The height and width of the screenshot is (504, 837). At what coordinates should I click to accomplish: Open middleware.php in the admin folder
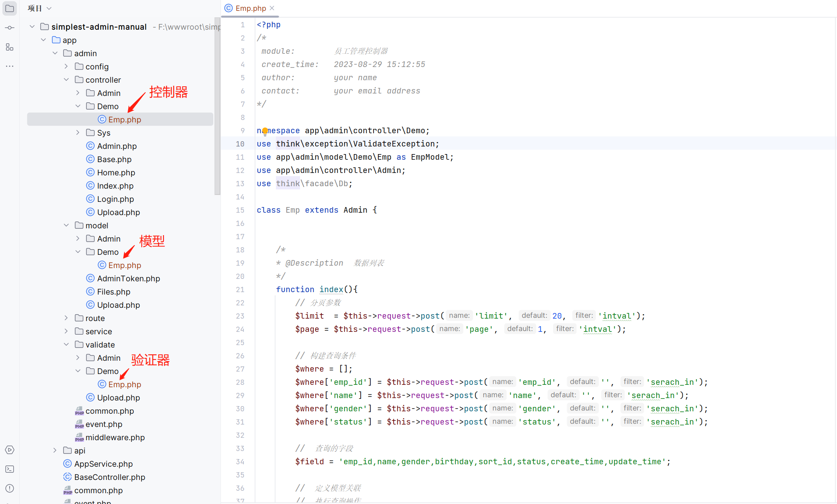click(x=115, y=437)
